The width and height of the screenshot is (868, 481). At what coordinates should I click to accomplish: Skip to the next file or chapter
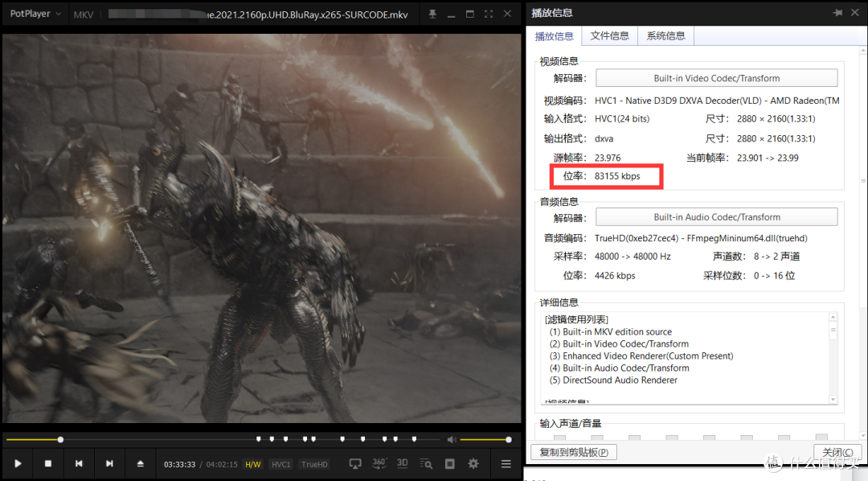pos(109,464)
